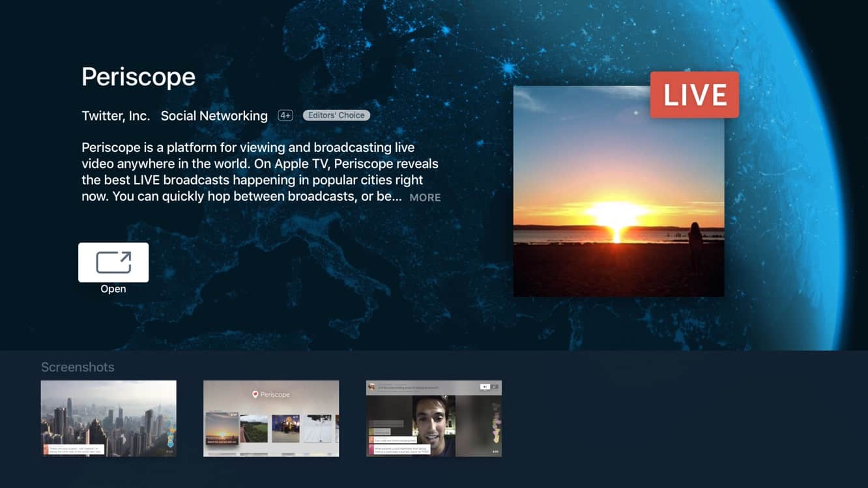Click the Periscope description paragraph
The image size is (868, 488).
tap(261, 172)
